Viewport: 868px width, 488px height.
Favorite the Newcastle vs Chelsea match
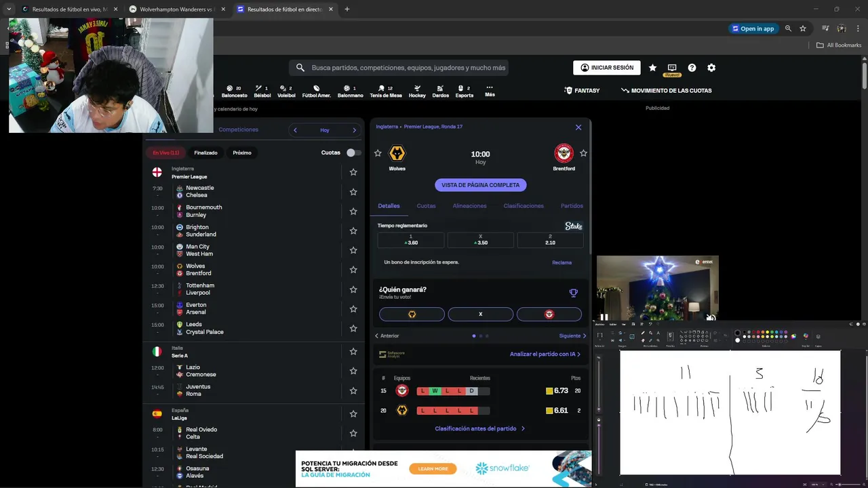[353, 192]
